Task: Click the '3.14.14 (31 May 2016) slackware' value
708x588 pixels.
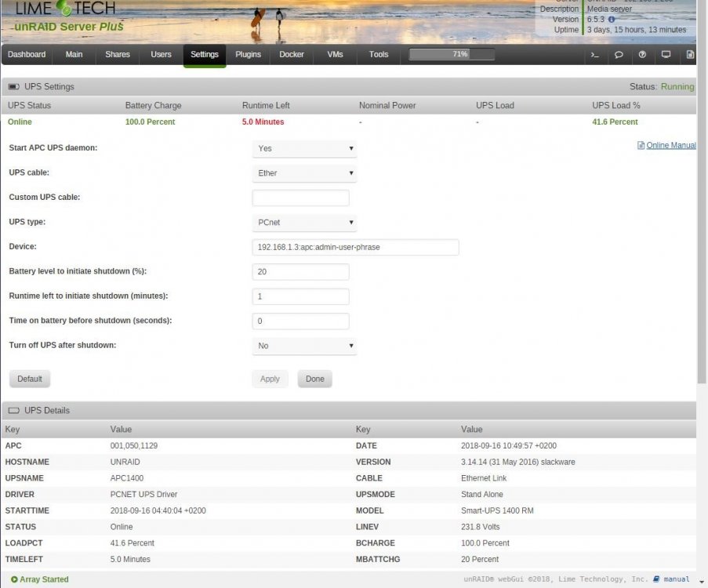Action: coord(518,462)
